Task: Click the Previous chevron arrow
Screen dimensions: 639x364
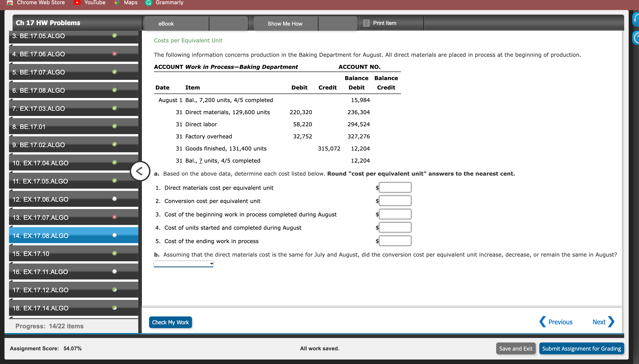Action: tap(542, 322)
